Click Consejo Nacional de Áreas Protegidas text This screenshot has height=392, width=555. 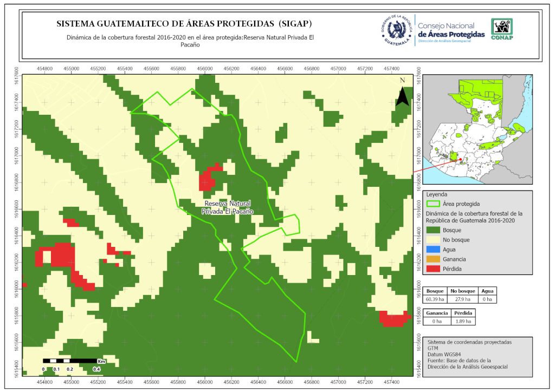pyautogui.click(x=451, y=30)
